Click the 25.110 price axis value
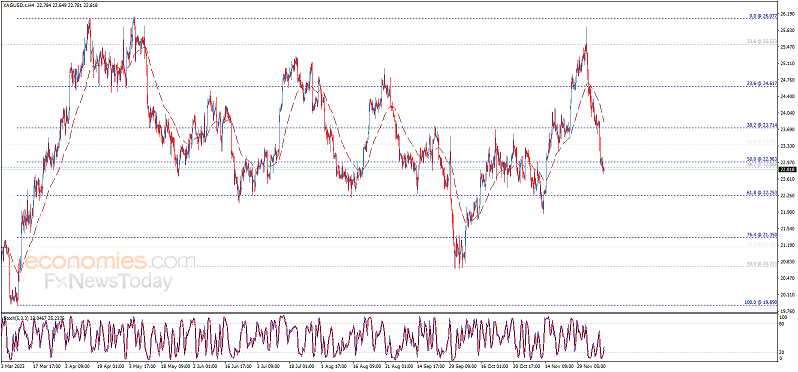Viewport: 798px width, 372px height. [787, 63]
